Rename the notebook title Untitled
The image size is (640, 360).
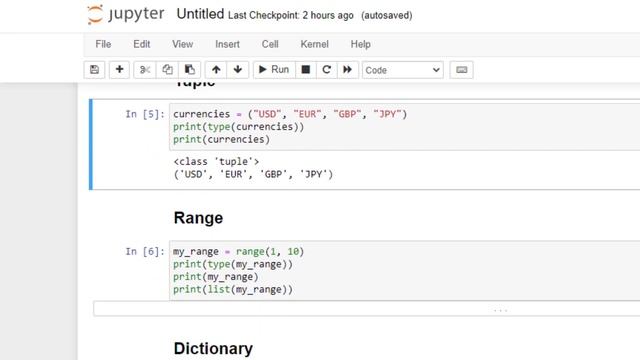pos(200,14)
